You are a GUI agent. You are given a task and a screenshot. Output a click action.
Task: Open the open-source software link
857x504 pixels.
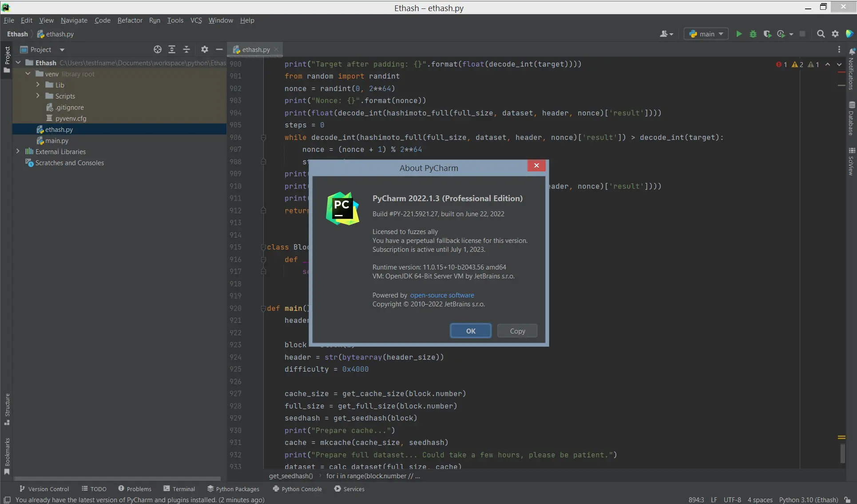click(x=442, y=295)
